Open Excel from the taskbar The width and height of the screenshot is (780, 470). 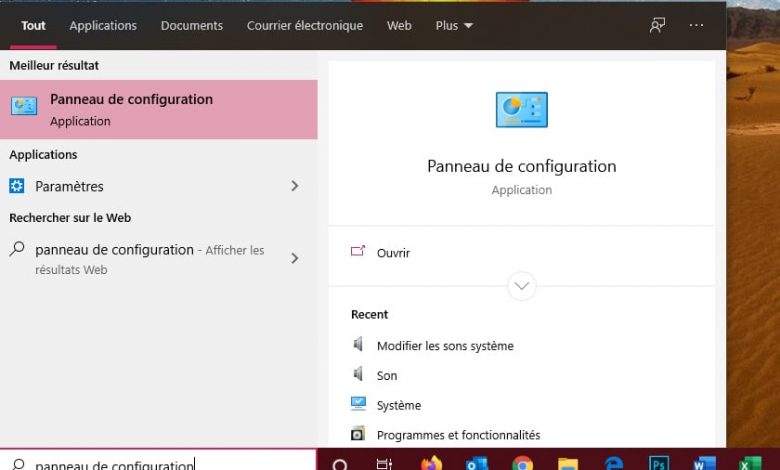(750, 464)
